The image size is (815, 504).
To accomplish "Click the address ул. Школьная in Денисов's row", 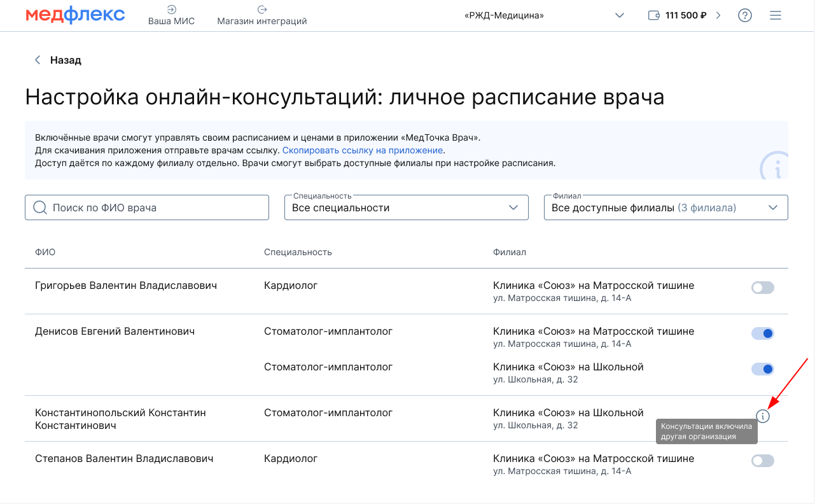I will click(x=536, y=379).
